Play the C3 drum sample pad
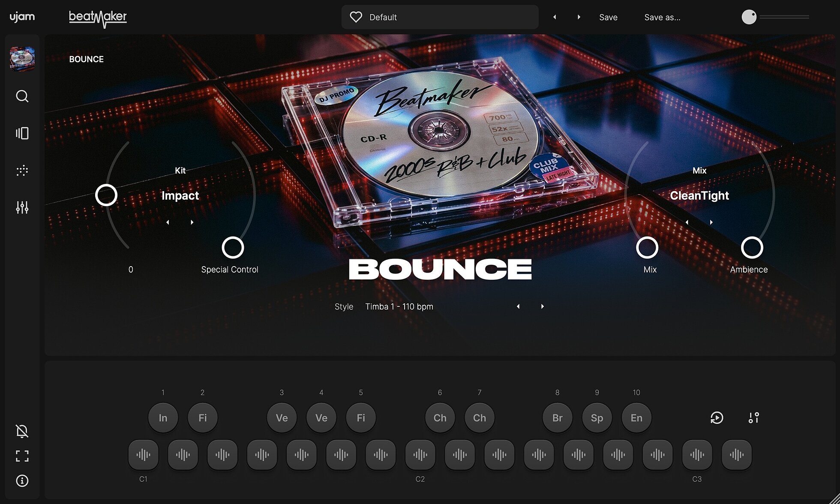The image size is (840, 504). tap(697, 455)
